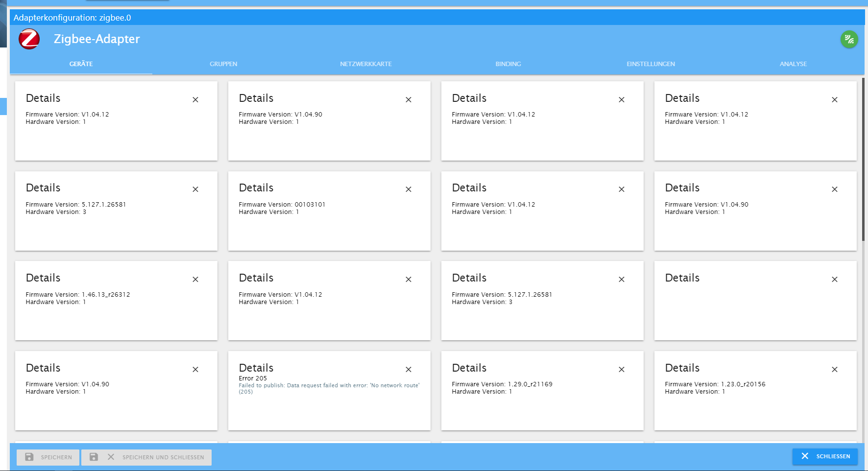Click the vertical scrollbar of device list
The height and width of the screenshot is (471, 868).
click(x=863, y=160)
